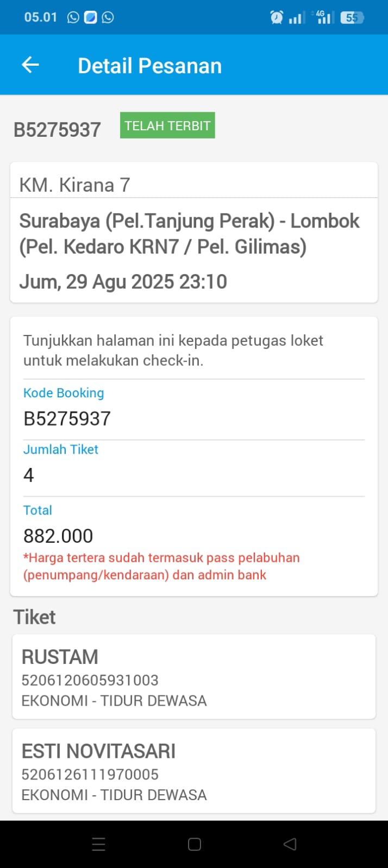Tap the battery level indicator
388x868 pixels.
(352, 17)
